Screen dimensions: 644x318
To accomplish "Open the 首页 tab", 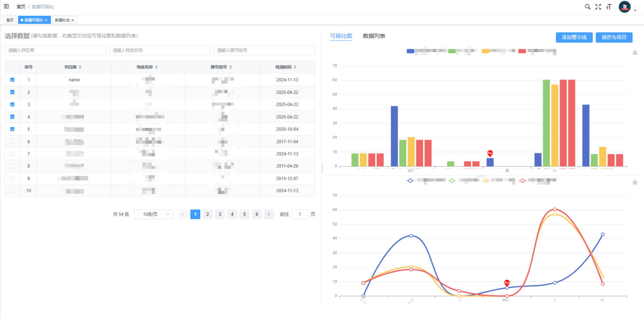I will click(10, 20).
